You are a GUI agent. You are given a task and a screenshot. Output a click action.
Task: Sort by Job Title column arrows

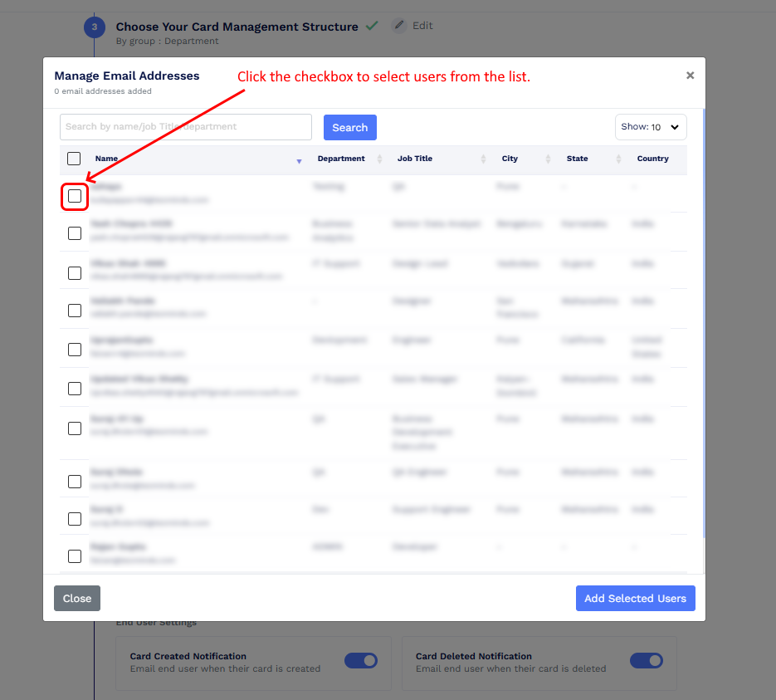(x=483, y=159)
